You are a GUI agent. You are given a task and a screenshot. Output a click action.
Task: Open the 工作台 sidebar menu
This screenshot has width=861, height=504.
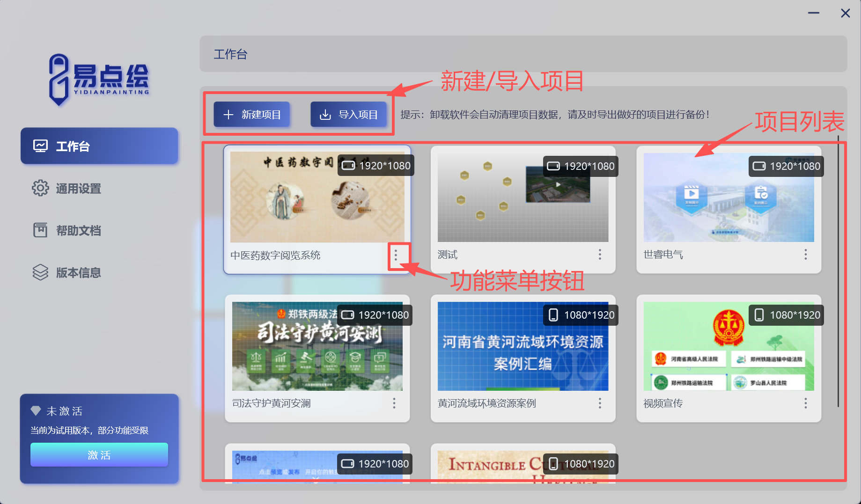[x=99, y=146]
